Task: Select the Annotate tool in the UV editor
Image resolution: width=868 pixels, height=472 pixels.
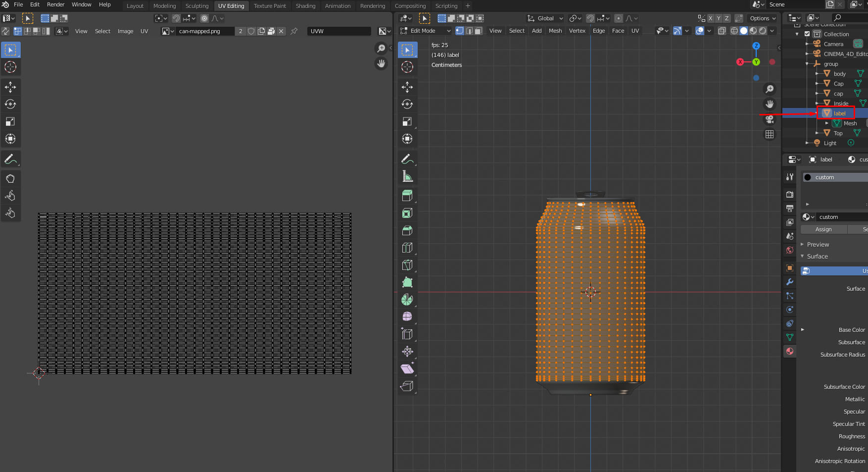Action: 10,159
